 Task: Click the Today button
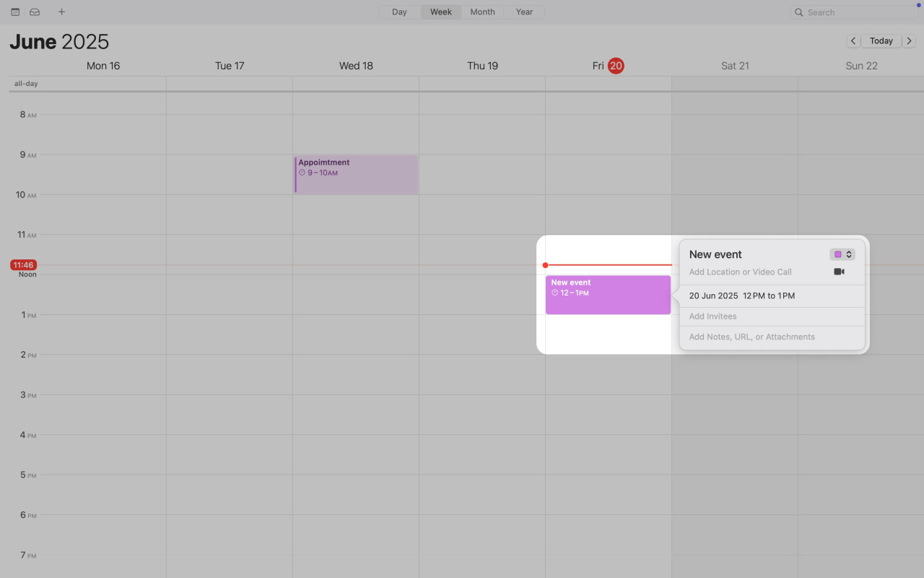point(881,41)
